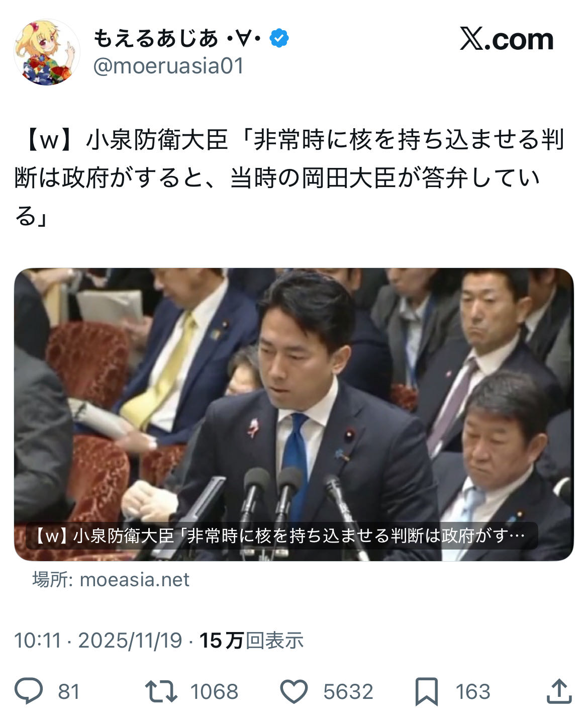Open the reply comment bubble icon

(x=29, y=691)
